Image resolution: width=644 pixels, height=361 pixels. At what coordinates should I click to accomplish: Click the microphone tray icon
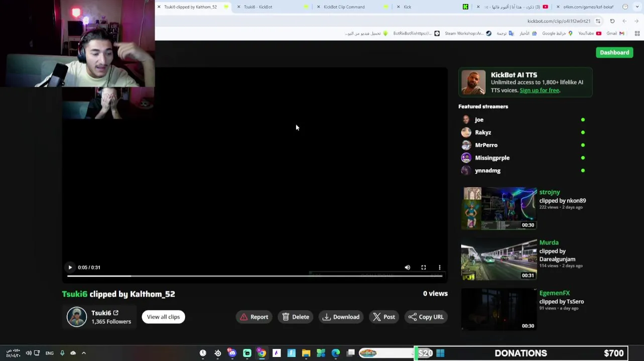(x=62, y=353)
